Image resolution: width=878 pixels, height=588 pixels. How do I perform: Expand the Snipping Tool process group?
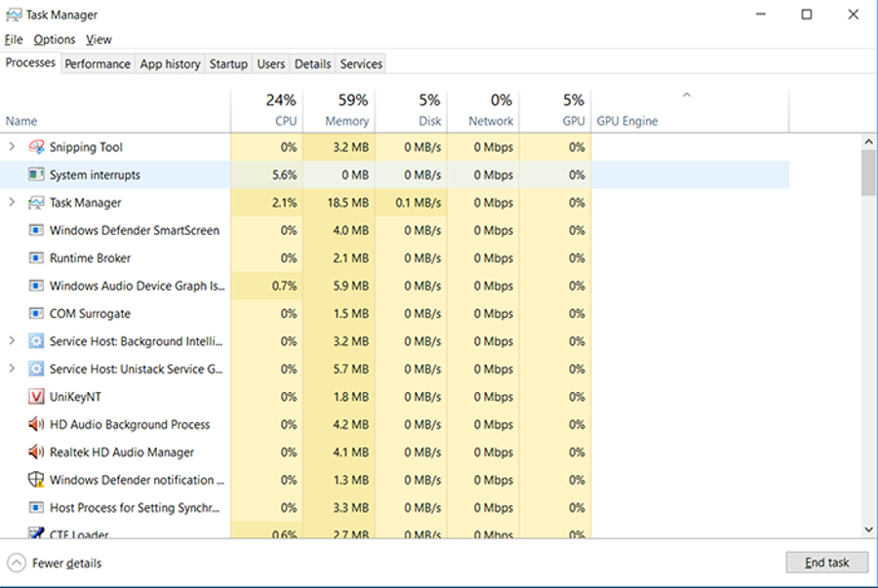(12, 146)
